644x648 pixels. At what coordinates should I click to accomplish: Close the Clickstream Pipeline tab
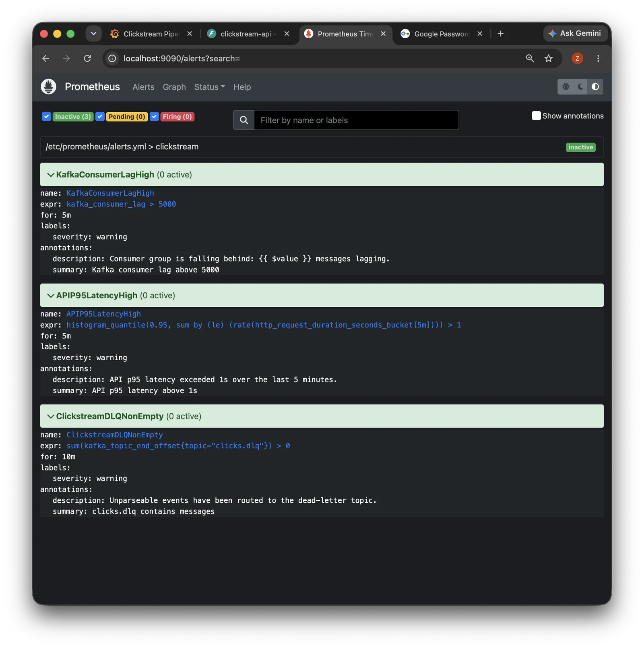(190, 34)
